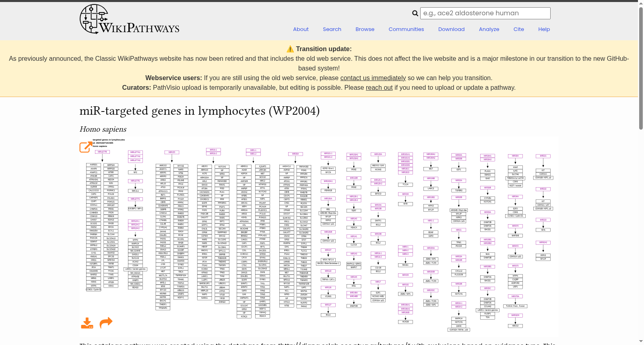
Task: Click the MIR126 node
Action: pos(328,288)
